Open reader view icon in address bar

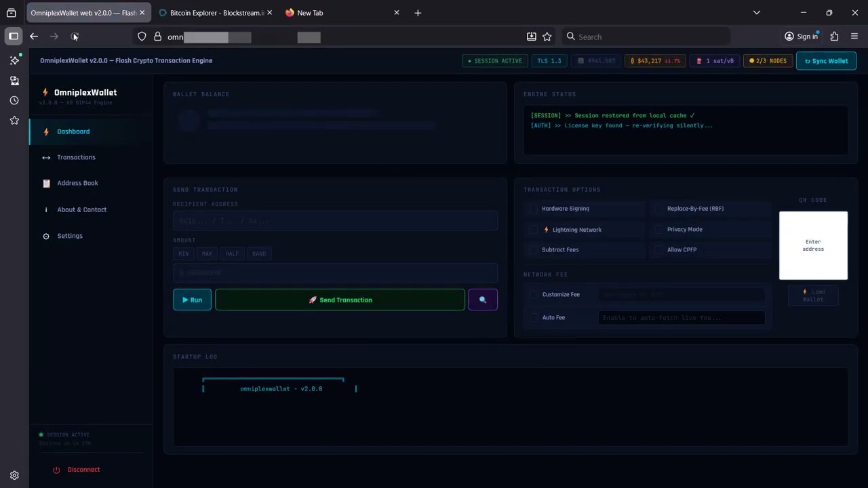point(532,37)
